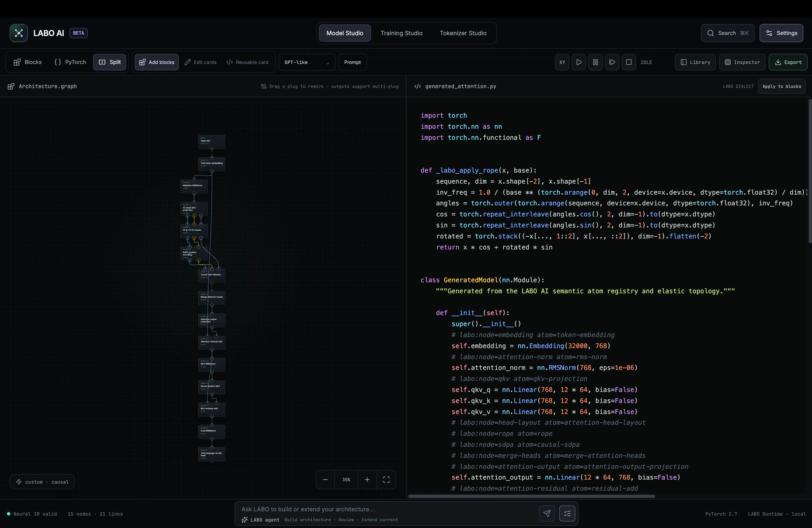This screenshot has width=812, height=528.
Task: Switch to PyTorch view mode
Action: point(70,62)
